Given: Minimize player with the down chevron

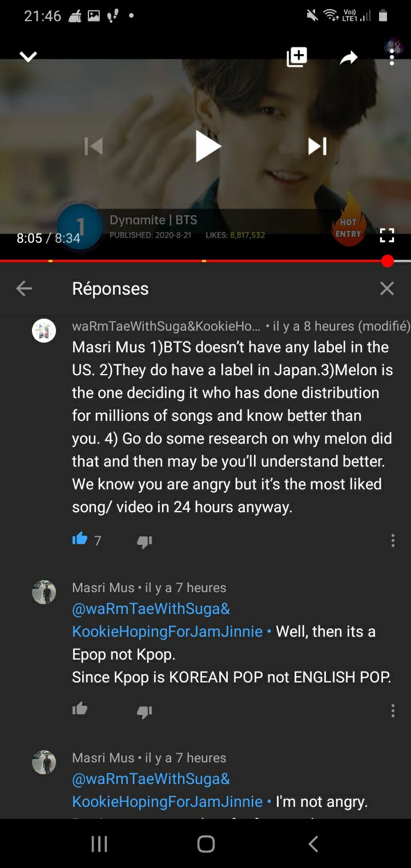Looking at the screenshot, I should pyautogui.click(x=28, y=57).
